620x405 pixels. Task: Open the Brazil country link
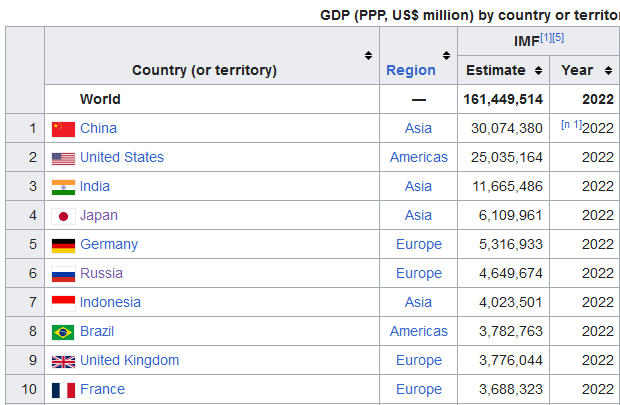97,331
